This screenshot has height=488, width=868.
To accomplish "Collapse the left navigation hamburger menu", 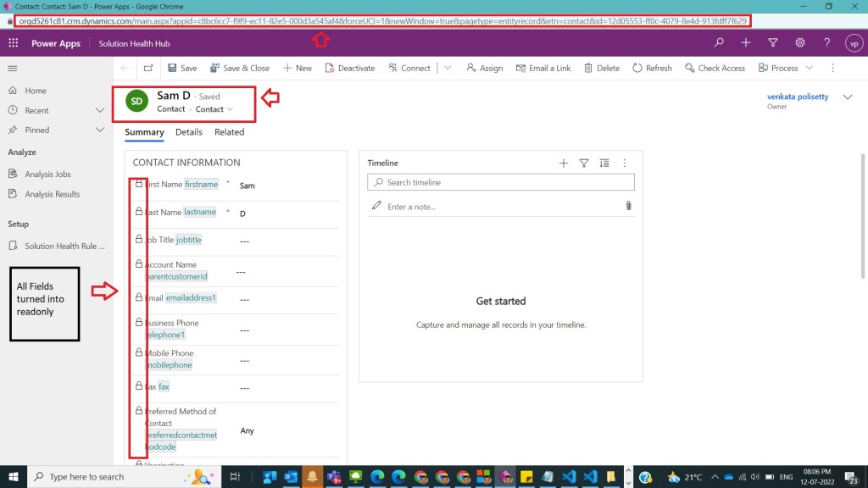I will pos(13,68).
